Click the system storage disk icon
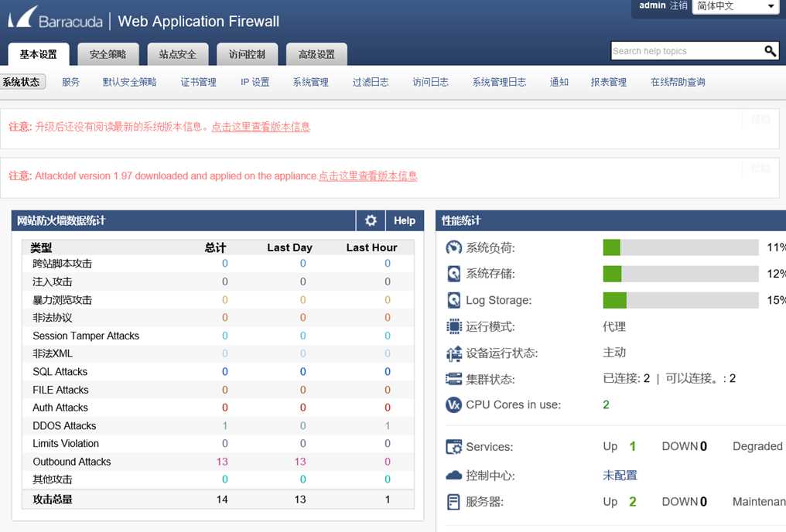 (453, 274)
